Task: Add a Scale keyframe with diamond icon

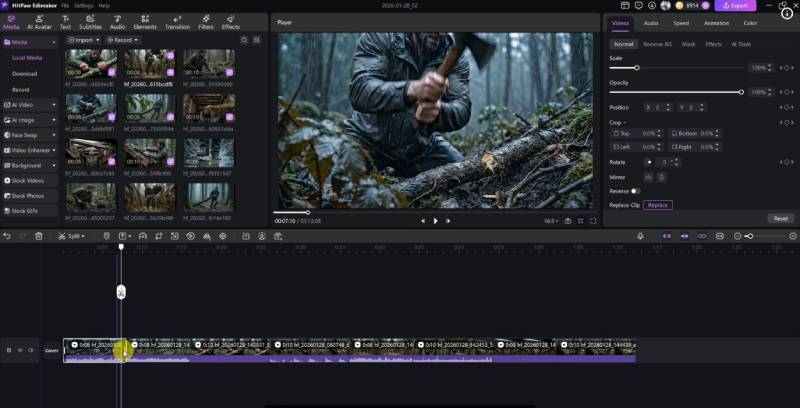Action: click(x=786, y=68)
